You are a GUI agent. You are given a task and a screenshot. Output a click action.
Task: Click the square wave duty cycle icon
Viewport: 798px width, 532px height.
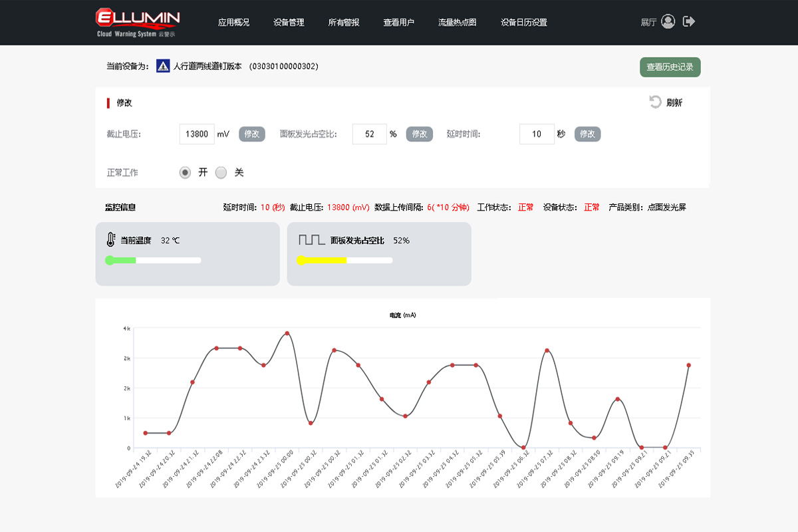click(x=311, y=240)
